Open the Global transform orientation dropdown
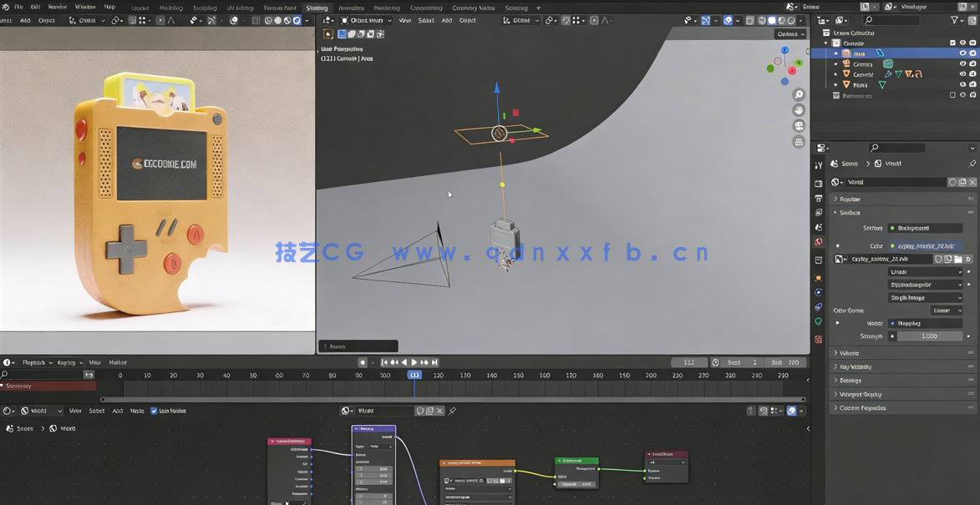The height and width of the screenshot is (505, 980). tap(520, 20)
